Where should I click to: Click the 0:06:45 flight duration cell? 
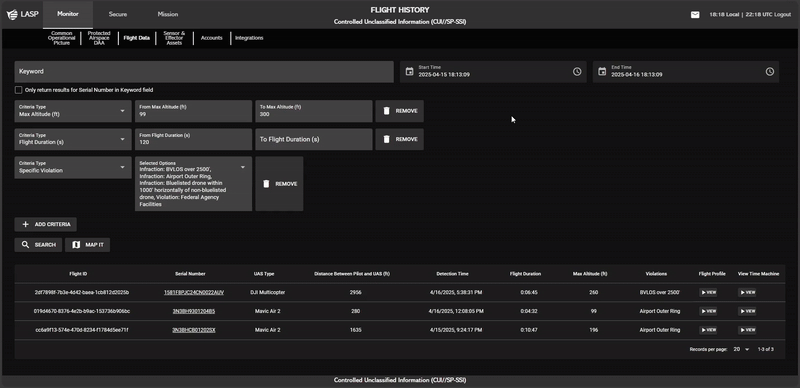click(x=529, y=293)
